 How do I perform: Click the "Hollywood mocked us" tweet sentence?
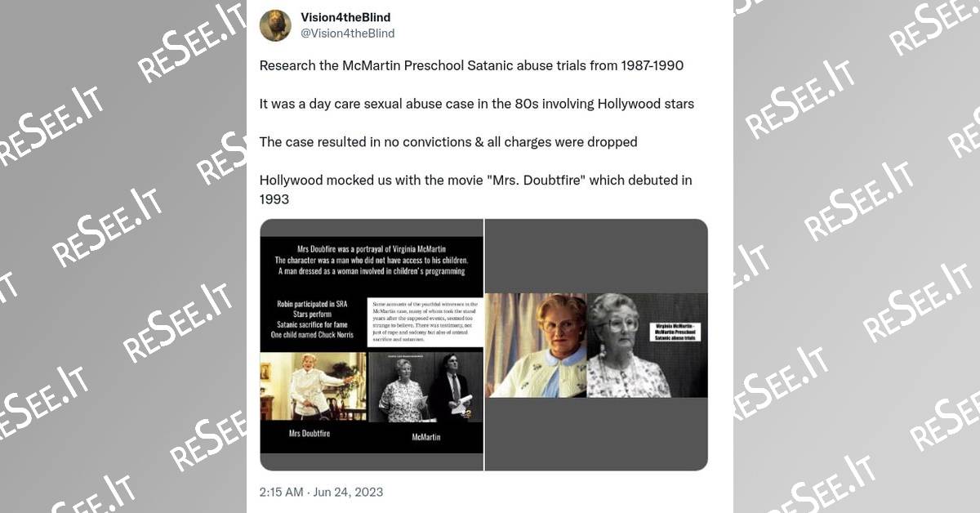[476, 189]
